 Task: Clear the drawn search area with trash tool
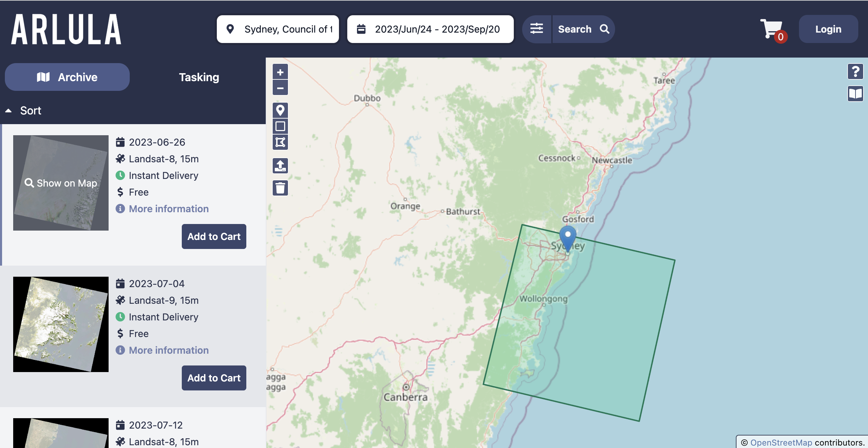(x=280, y=188)
